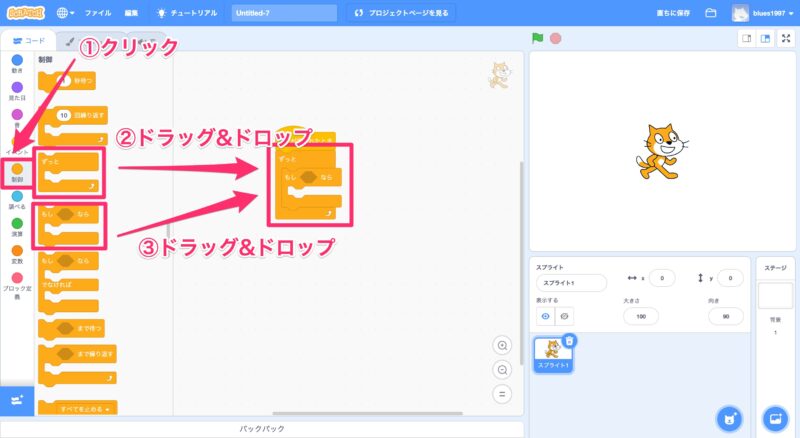Zoom in on the code workspace
Screen dimensions: 800x438
pyautogui.click(x=503, y=345)
